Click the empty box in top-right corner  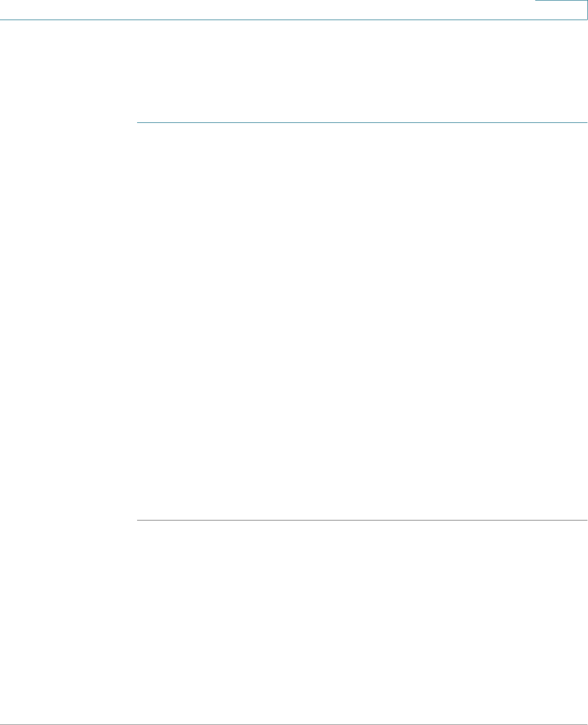[x=561, y=10]
